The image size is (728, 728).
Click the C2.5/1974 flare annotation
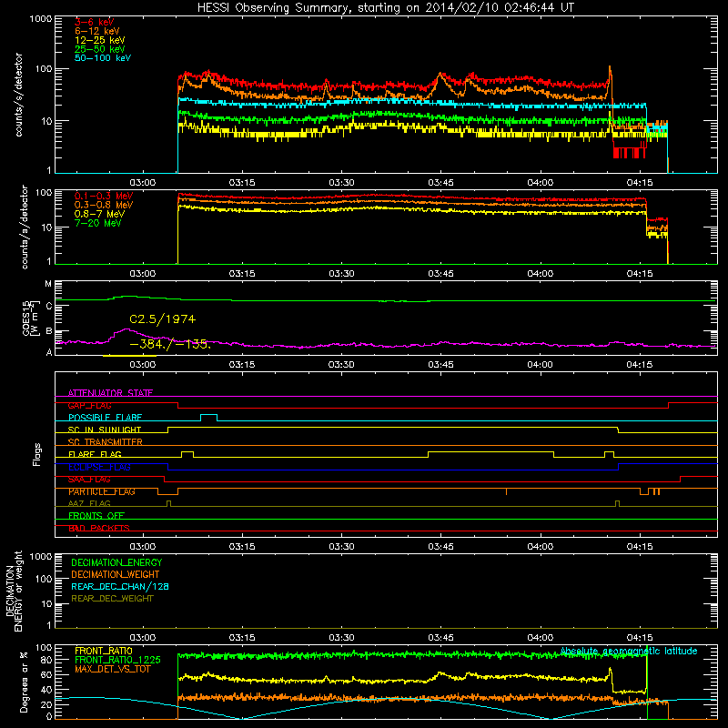163,319
